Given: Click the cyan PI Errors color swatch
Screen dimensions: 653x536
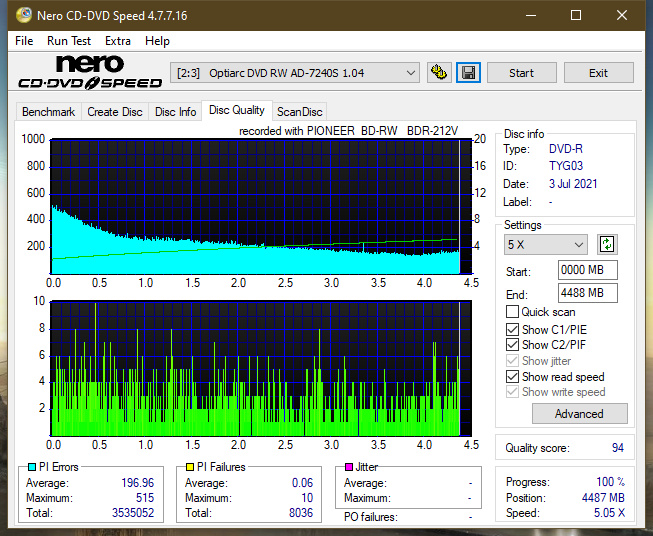Looking at the screenshot, I should point(32,467).
